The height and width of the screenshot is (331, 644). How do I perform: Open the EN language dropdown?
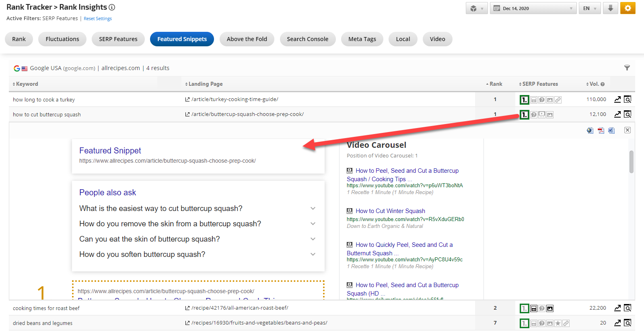click(589, 8)
